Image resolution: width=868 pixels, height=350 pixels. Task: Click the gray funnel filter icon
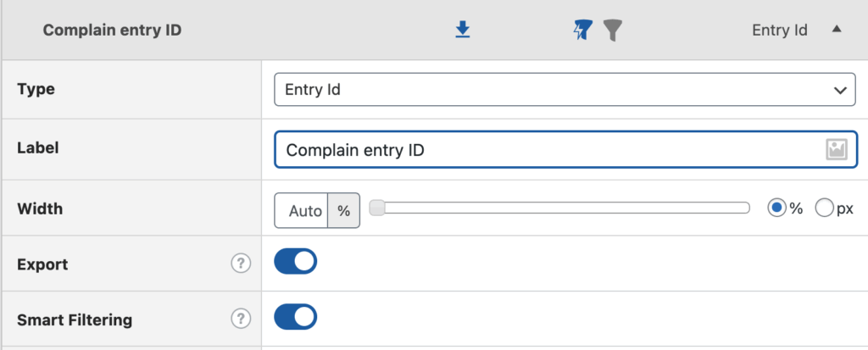coord(612,31)
